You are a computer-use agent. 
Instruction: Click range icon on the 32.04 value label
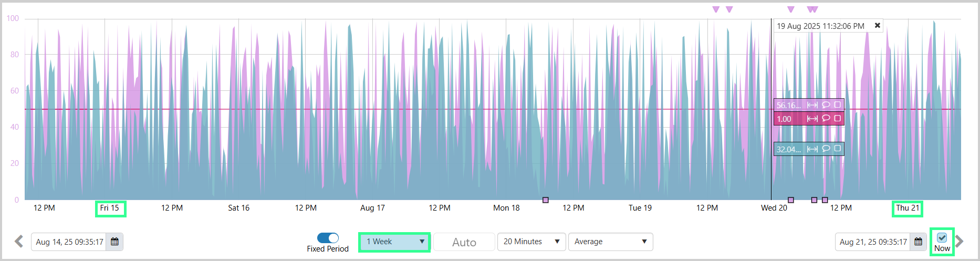point(812,149)
